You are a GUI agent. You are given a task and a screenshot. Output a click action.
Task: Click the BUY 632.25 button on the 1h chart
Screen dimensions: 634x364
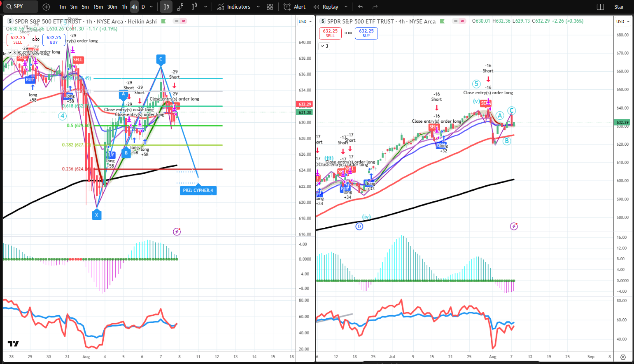[54, 40]
